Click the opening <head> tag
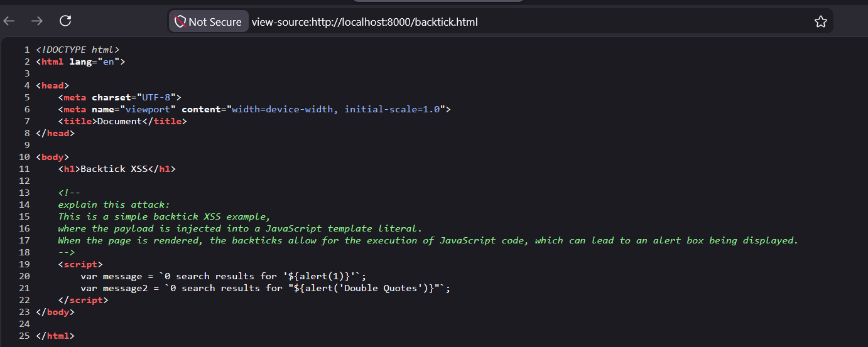 pyautogui.click(x=52, y=85)
